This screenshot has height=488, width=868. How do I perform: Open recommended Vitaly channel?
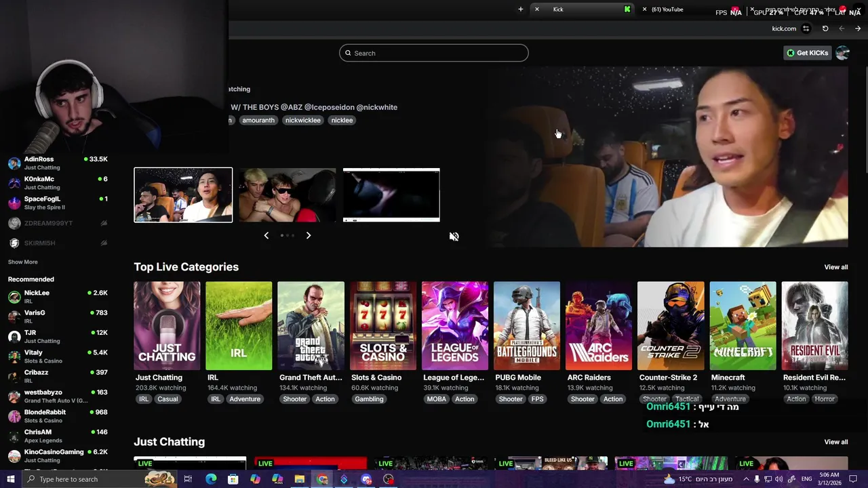click(58, 356)
